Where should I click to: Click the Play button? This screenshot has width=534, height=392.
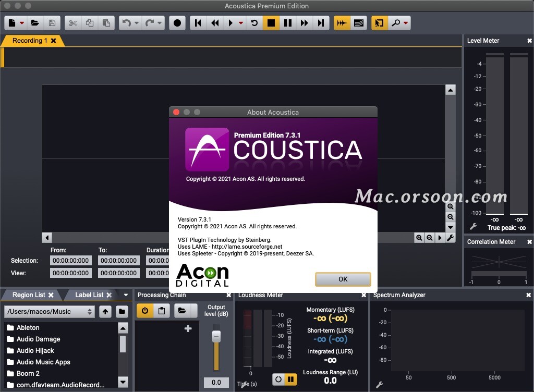[x=231, y=23]
